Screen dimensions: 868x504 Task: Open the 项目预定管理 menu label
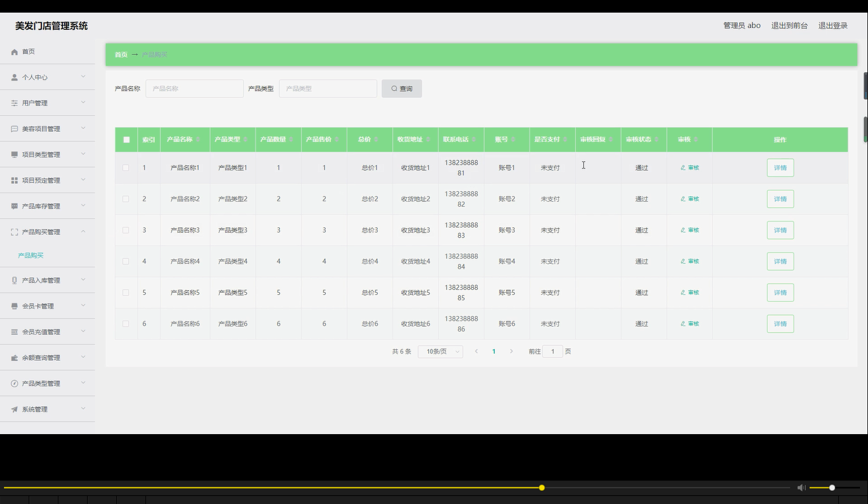click(x=41, y=180)
